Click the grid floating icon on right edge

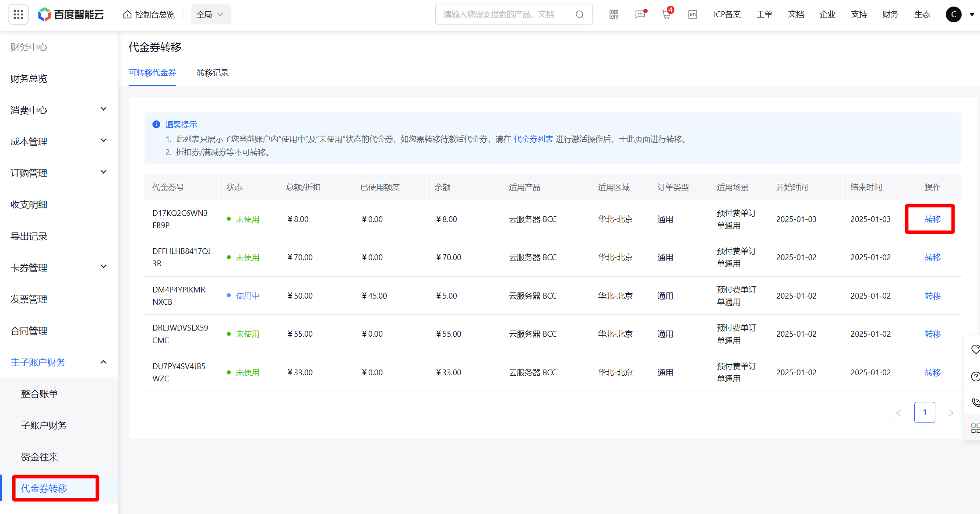pos(975,428)
